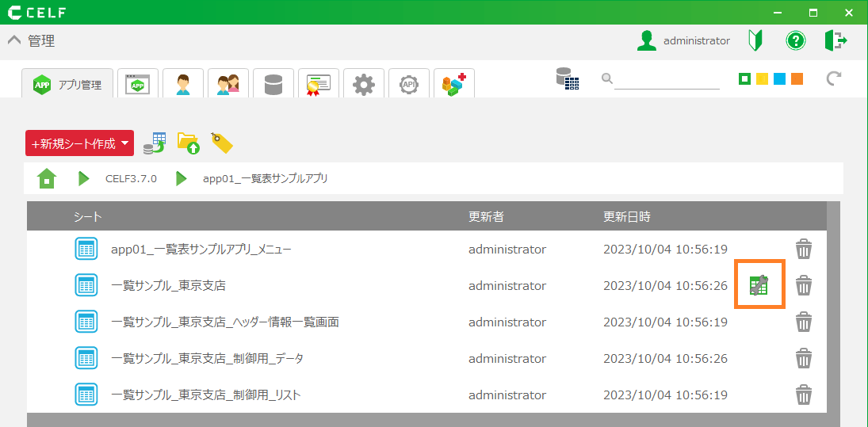Open the group management tab icon
The height and width of the screenshot is (427, 868).
pyautogui.click(x=228, y=84)
